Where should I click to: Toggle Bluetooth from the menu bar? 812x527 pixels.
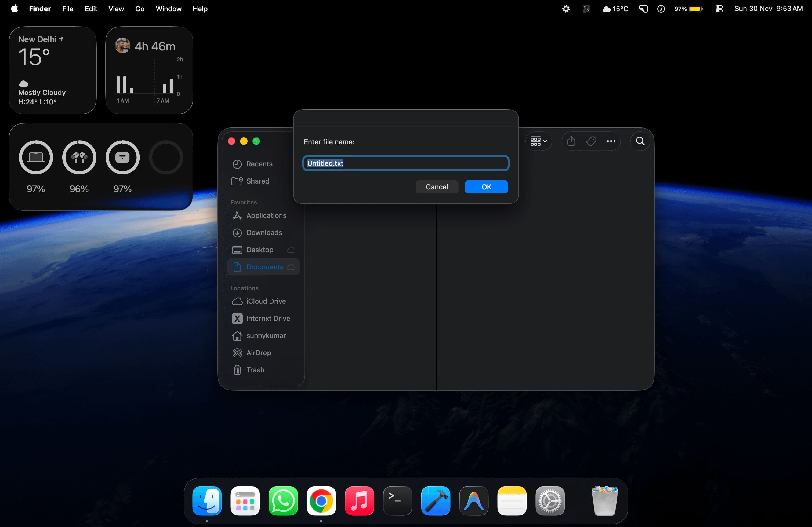(586, 9)
